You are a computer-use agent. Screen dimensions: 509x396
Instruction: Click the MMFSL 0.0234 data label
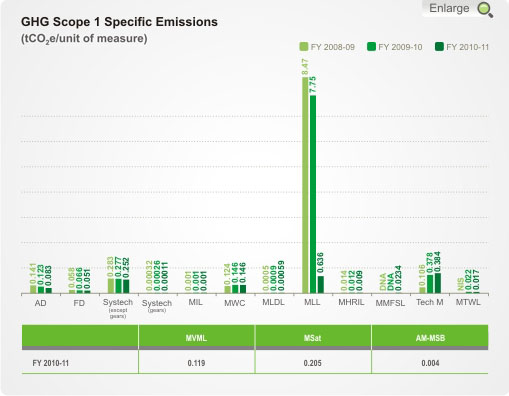click(398, 278)
